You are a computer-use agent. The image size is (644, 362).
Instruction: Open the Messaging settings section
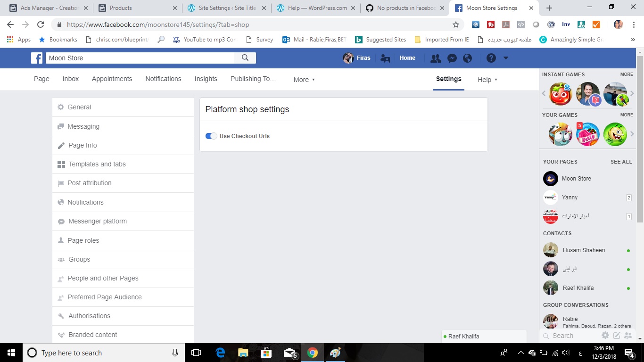coord(123,126)
